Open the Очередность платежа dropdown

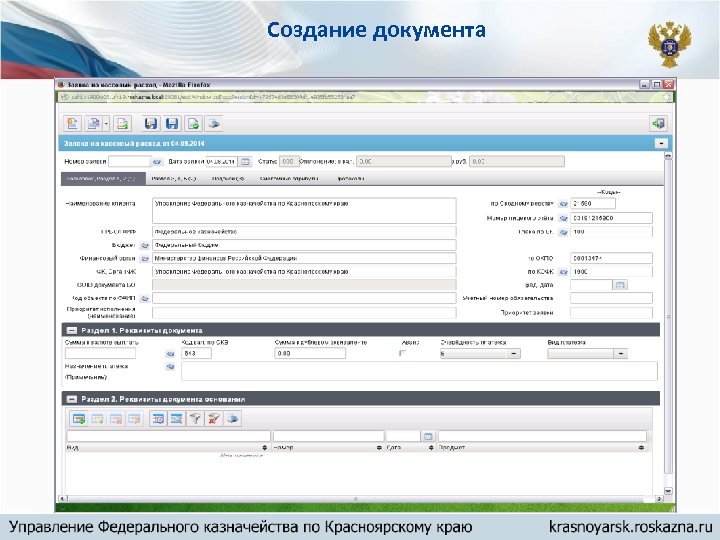click(513, 354)
